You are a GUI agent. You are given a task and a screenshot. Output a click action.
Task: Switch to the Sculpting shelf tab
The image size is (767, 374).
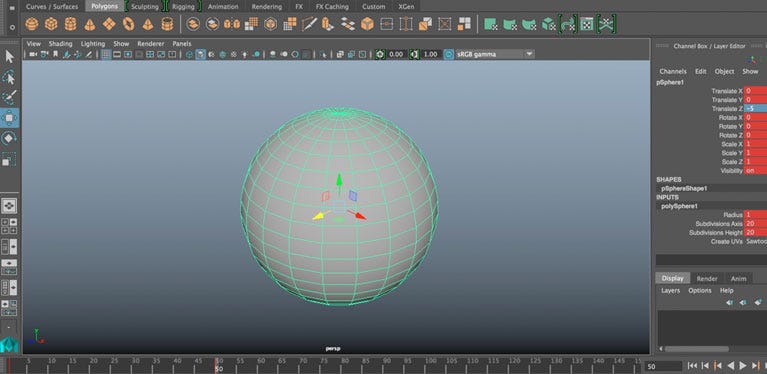pos(145,7)
